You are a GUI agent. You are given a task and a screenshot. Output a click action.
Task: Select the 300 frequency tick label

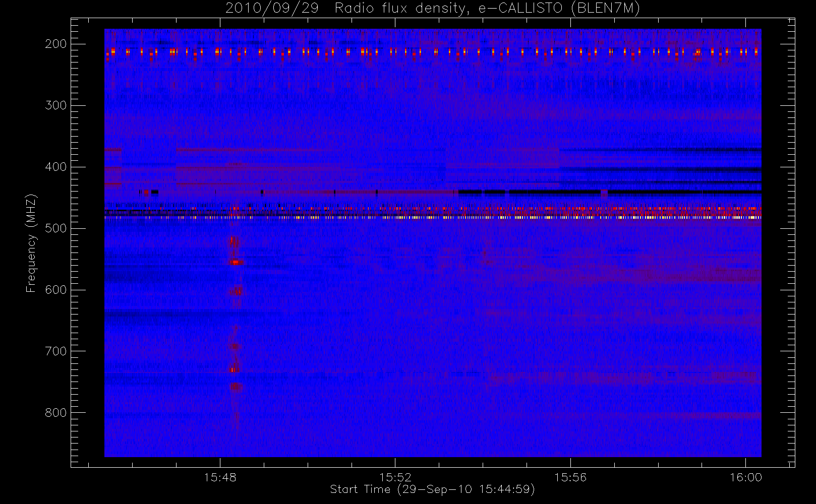[x=55, y=105]
